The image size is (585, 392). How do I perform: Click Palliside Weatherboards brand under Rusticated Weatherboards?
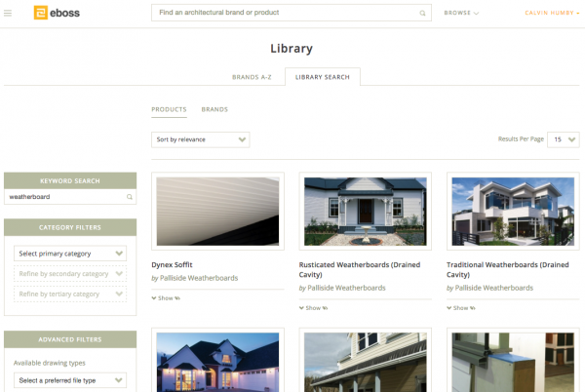[x=346, y=288]
